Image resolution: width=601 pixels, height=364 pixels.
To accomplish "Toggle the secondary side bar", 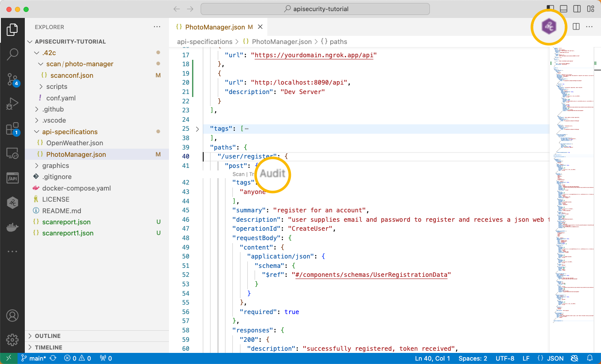I will pos(577,9).
